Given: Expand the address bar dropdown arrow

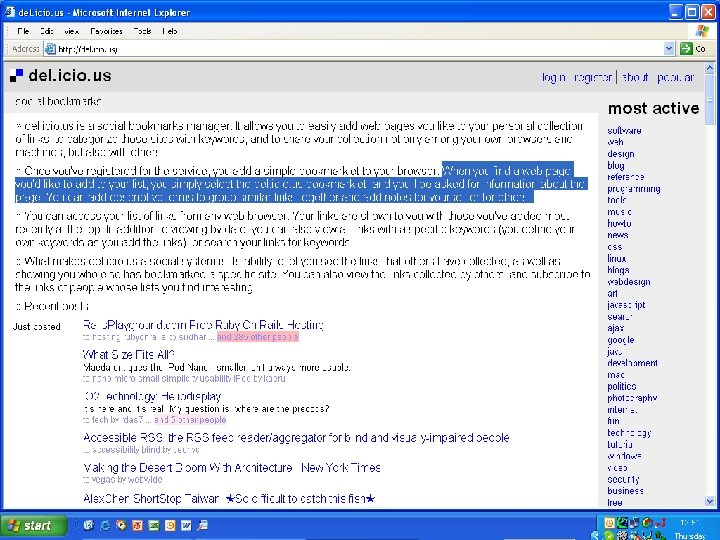Looking at the screenshot, I should pyautogui.click(x=669, y=48).
